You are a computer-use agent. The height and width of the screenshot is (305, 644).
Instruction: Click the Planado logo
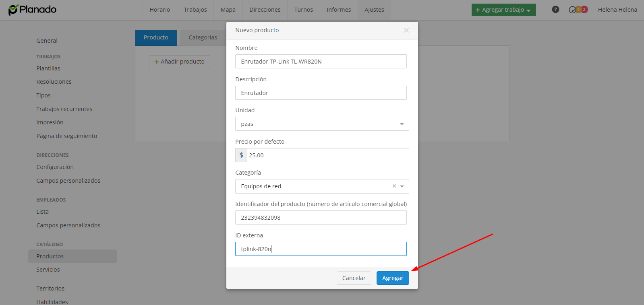point(32,10)
